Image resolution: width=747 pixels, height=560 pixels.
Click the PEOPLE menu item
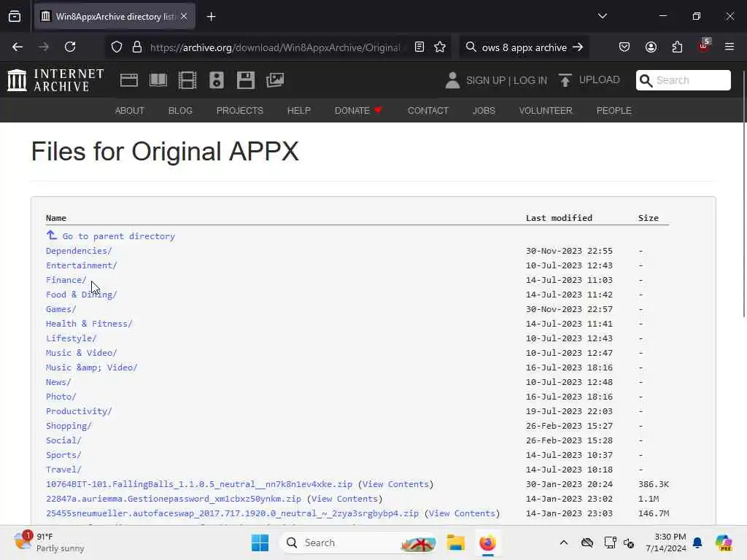point(614,111)
